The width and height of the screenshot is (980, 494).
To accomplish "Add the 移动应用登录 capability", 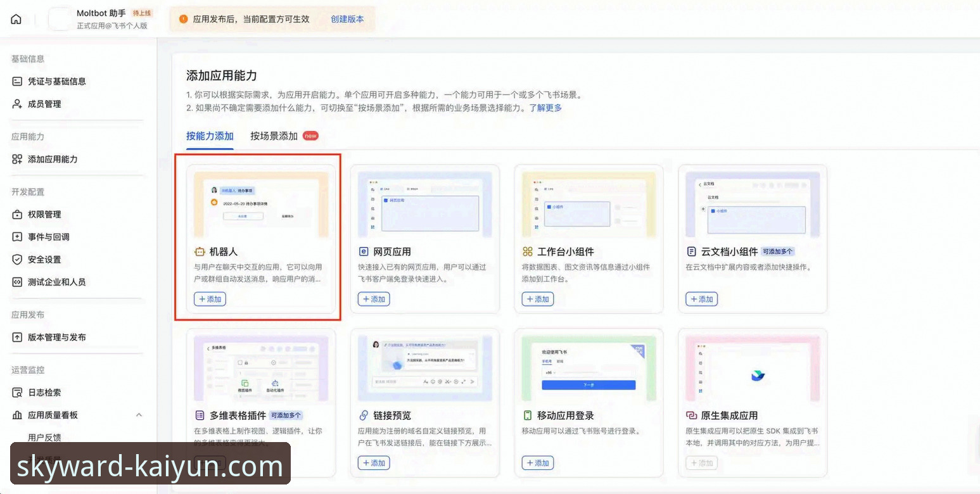I will pyautogui.click(x=538, y=463).
